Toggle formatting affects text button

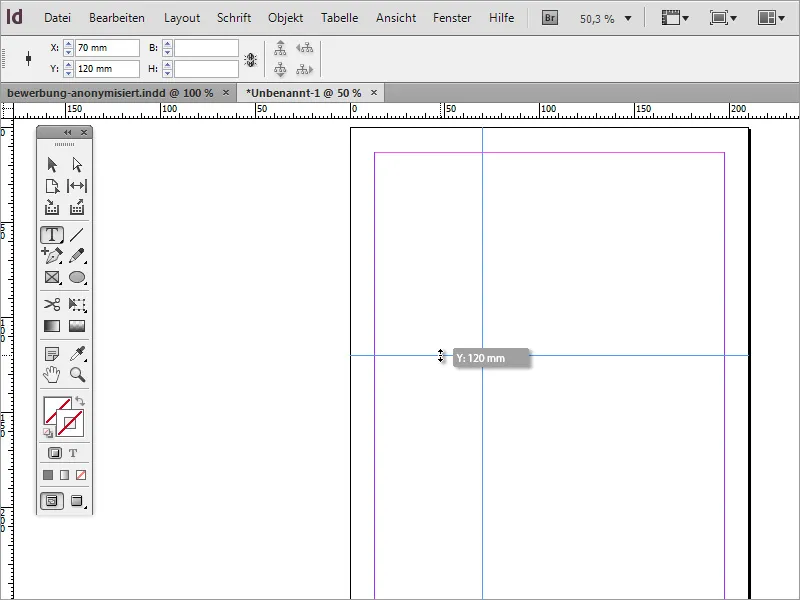tap(73, 453)
